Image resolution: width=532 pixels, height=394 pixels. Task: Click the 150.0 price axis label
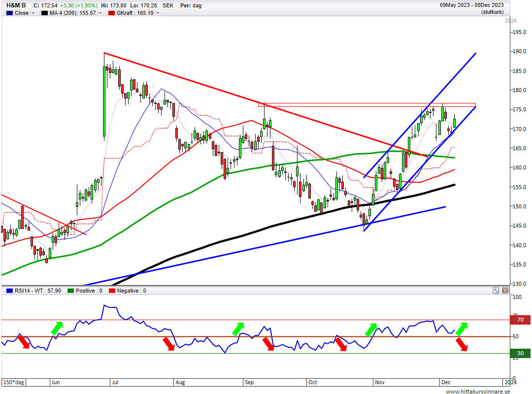(519, 207)
